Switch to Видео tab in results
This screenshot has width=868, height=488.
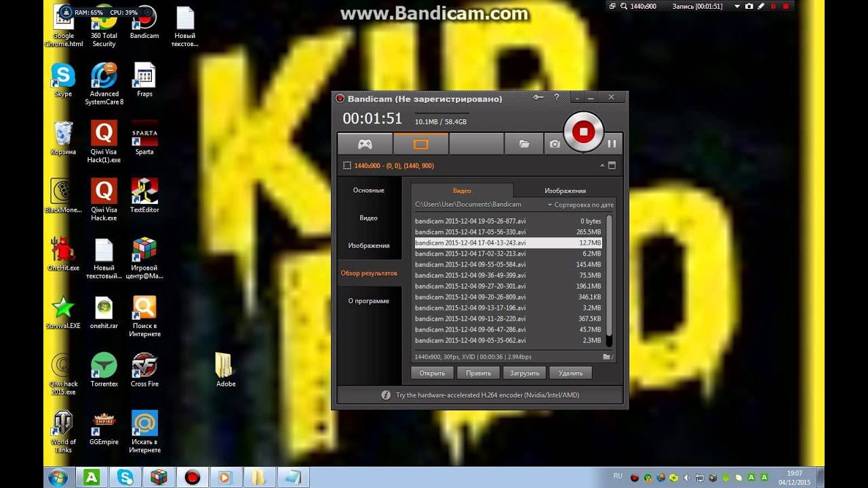click(x=462, y=190)
